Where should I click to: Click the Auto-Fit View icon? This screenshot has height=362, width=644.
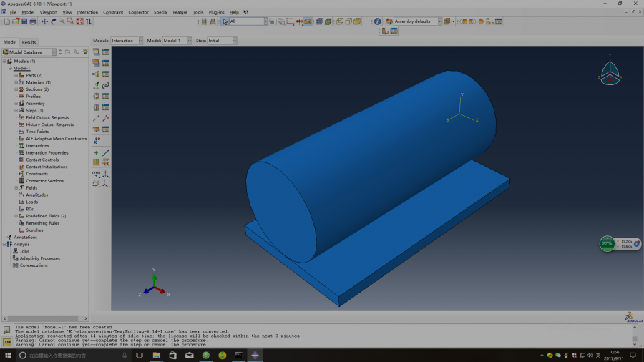point(79,21)
